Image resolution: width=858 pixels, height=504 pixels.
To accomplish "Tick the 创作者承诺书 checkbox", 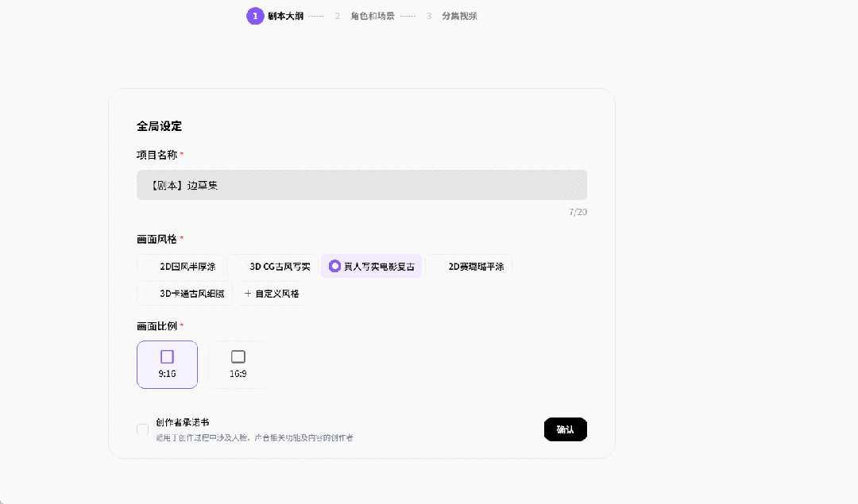I will click(x=143, y=429).
